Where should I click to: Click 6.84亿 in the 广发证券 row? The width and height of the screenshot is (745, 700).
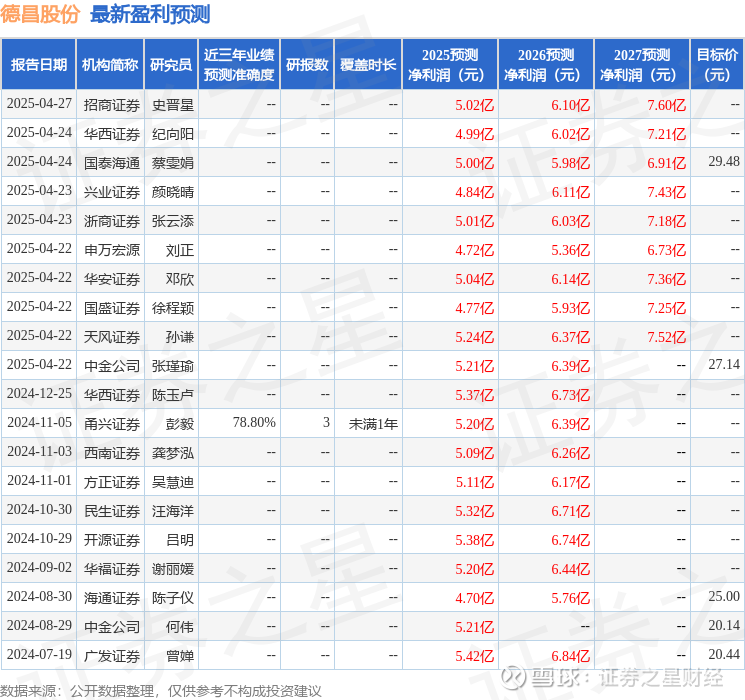click(570, 656)
